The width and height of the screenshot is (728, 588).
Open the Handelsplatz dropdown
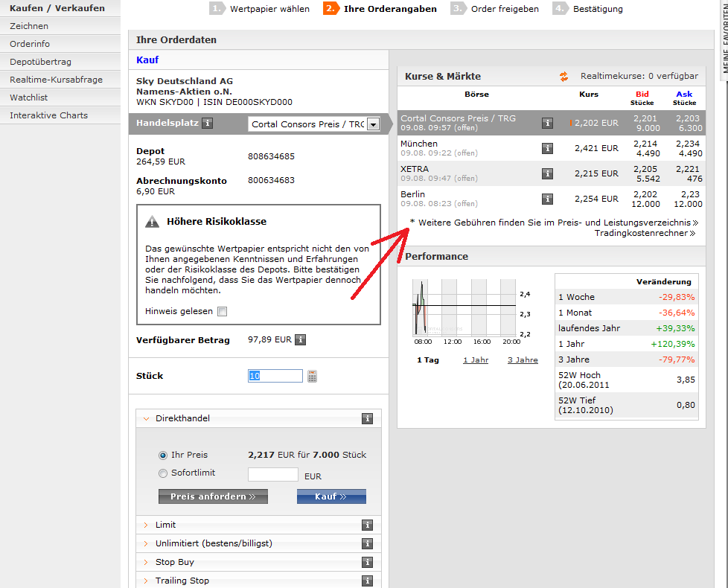tap(373, 124)
